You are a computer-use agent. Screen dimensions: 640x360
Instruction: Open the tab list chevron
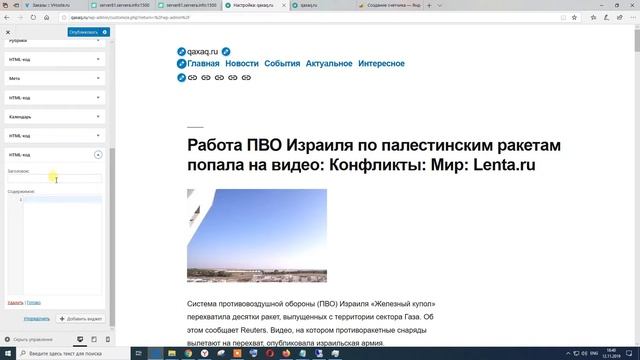coord(440,5)
